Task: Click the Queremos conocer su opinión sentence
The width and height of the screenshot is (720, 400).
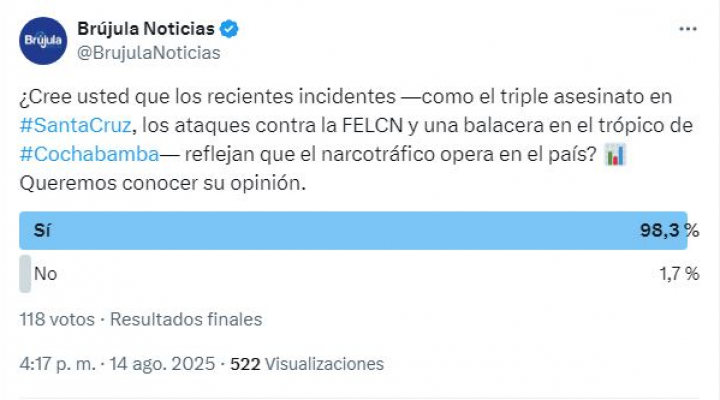Action: pyautogui.click(x=163, y=183)
